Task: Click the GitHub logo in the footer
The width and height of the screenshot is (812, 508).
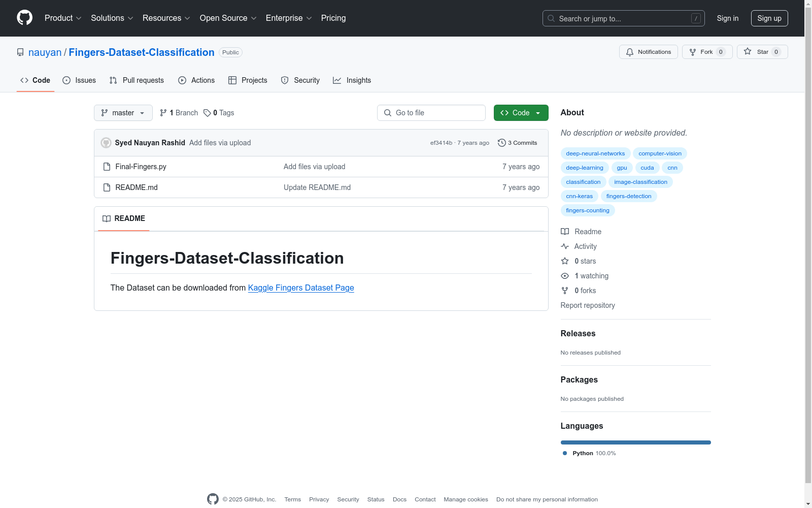Action: point(213,499)
